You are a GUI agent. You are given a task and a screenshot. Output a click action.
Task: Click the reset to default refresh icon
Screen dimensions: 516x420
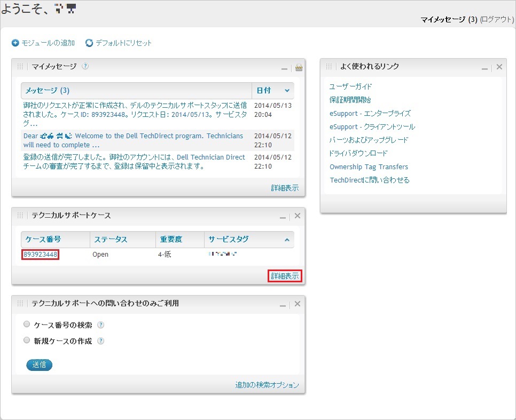click(89, 43)
